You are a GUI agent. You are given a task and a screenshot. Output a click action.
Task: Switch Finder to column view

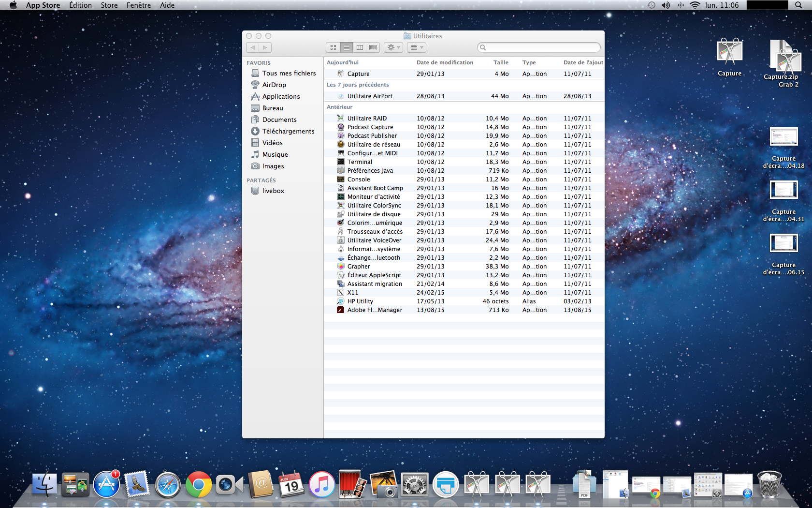coord(360,47)
